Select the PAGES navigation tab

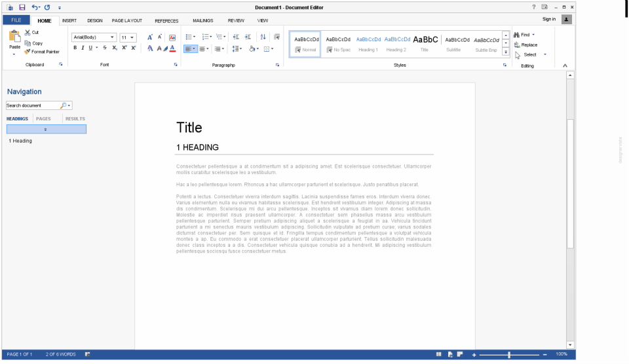point(43,118)
